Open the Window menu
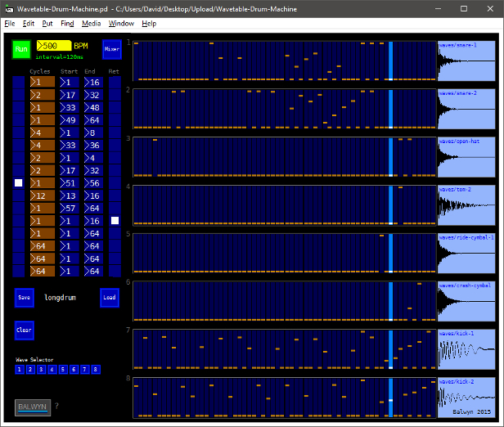This screenshot has width=504, height=427. [x=121, y=24]
